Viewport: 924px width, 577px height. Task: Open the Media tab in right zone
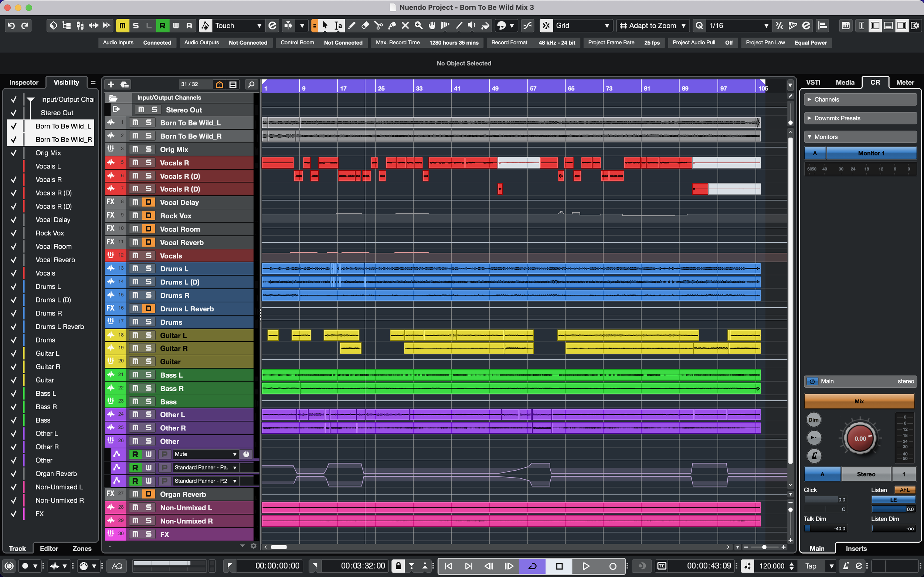point(845,82)
